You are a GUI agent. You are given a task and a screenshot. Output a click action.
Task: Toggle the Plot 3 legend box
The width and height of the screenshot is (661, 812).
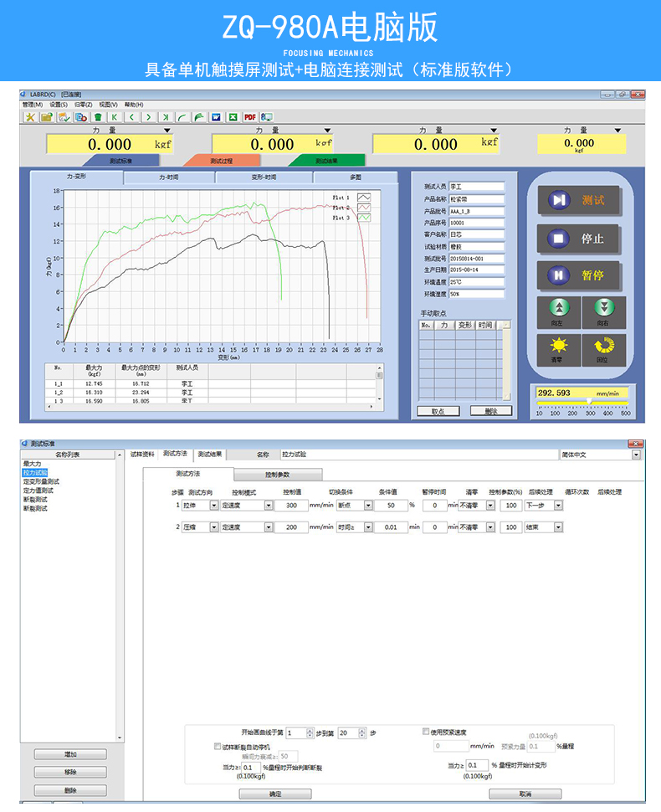364,218
